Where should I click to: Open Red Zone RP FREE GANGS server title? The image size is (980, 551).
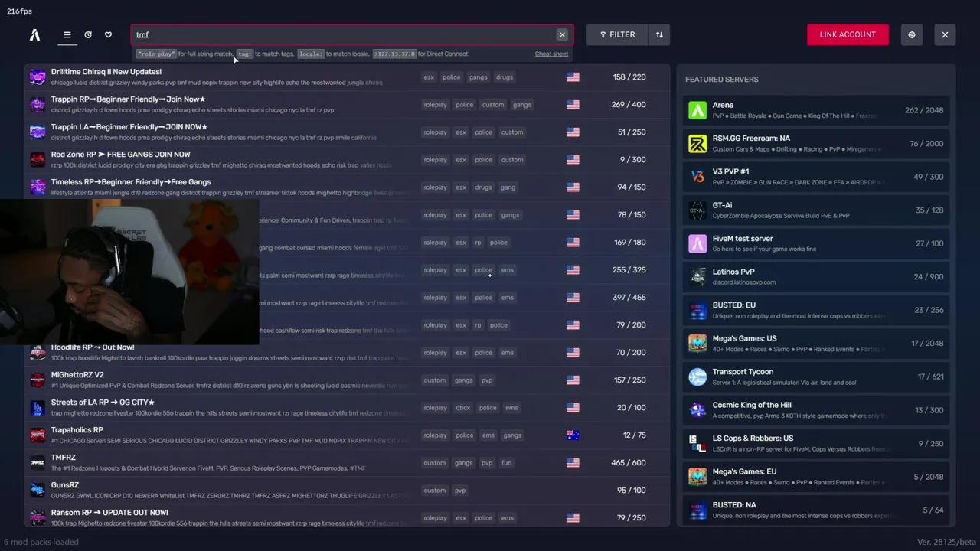[120, 155]
